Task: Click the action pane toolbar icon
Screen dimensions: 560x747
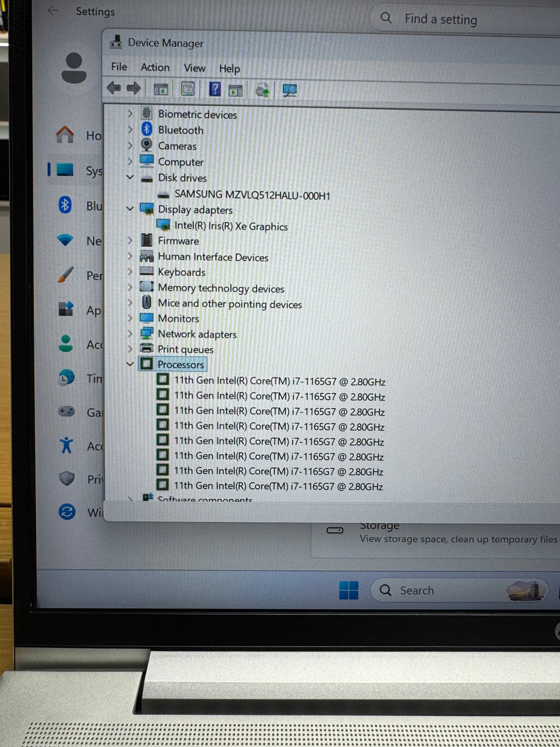Action: (235, 90)
